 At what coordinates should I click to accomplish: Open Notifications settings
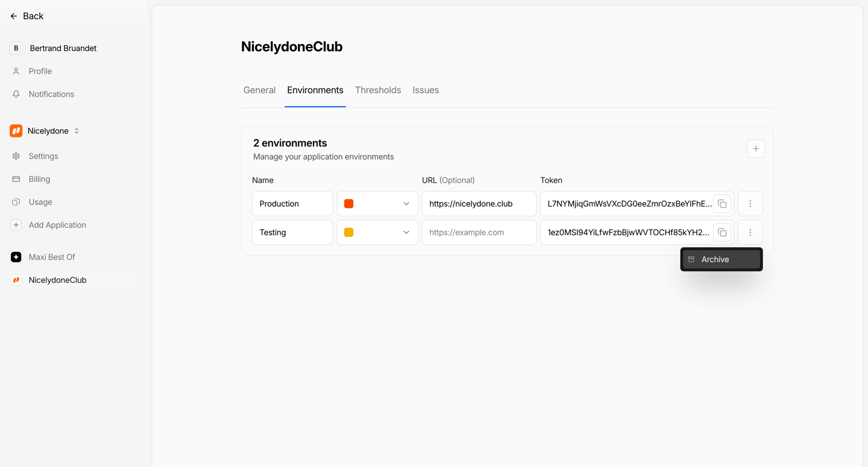click(x=51, y=94)
